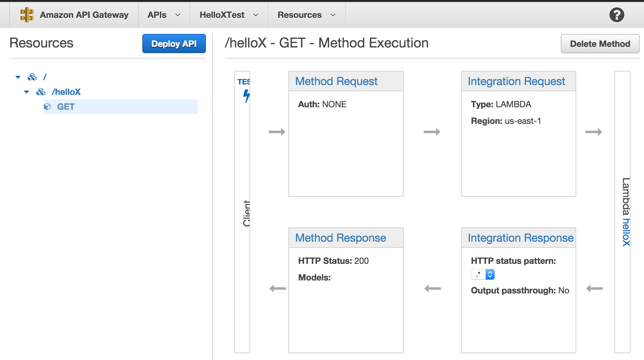Click the Resources panel heading
This screenshot has width=644, height=360.
point(41,43)
